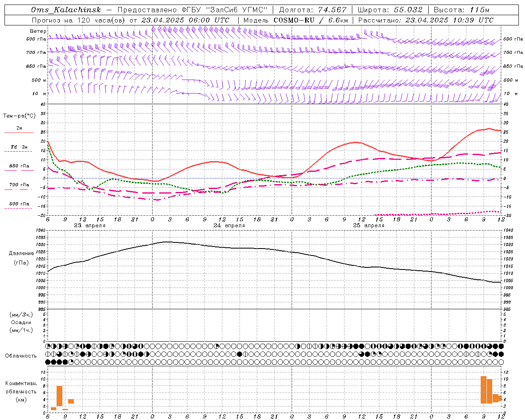Select the "Широта: 55.032" header value
The width and height of the screenshot is (525, 420).
pos(390,10)
